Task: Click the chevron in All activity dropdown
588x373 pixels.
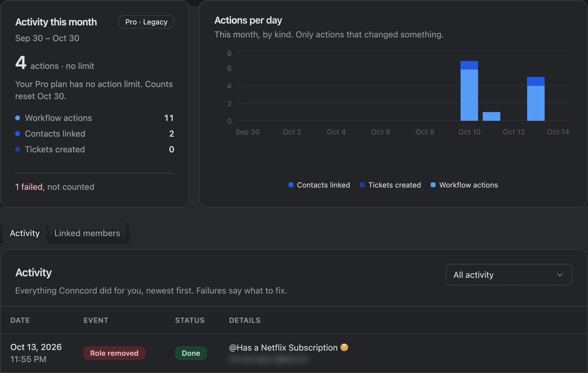Action: [x=560, y=275]
